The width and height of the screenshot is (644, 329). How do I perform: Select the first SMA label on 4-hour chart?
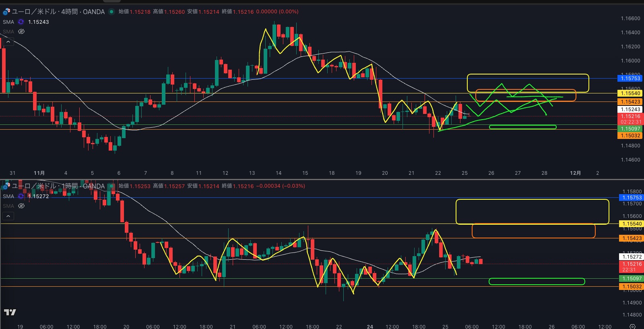tap(8, 22)
